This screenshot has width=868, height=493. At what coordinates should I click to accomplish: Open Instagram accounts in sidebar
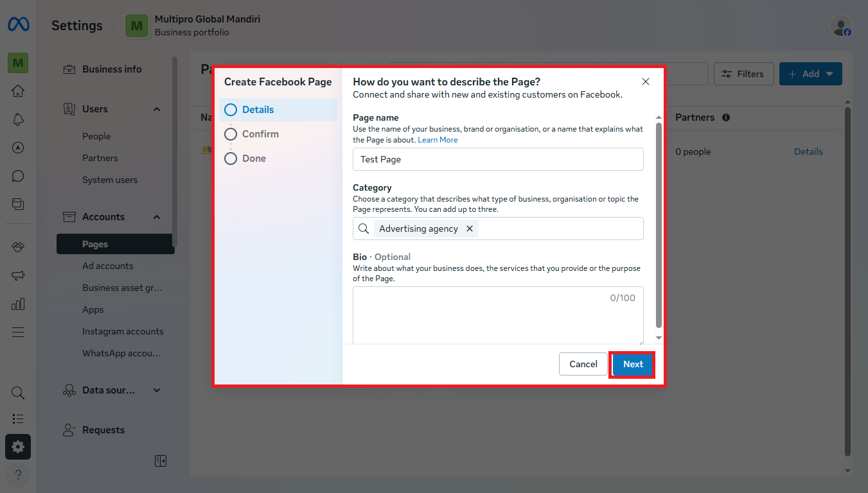123,331
